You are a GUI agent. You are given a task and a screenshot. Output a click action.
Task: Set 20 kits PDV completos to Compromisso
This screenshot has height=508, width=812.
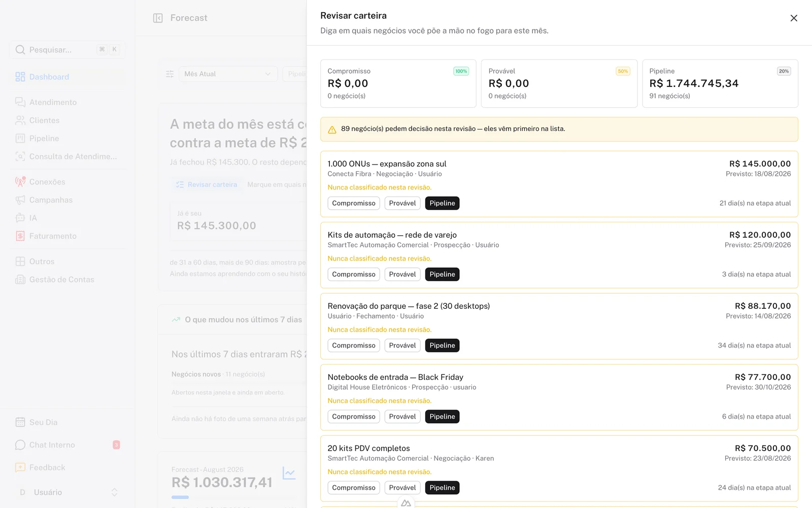[354, 488]
